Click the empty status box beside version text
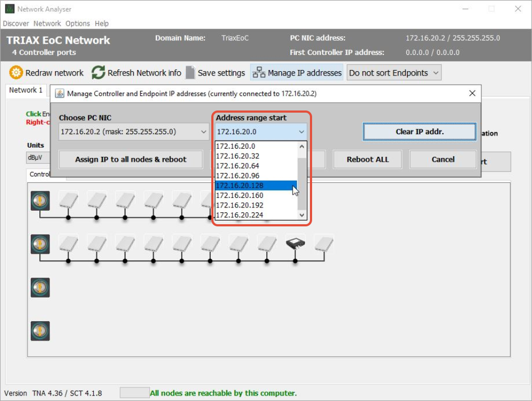Viewport: 532px width, 401px height. click(134, 392)
